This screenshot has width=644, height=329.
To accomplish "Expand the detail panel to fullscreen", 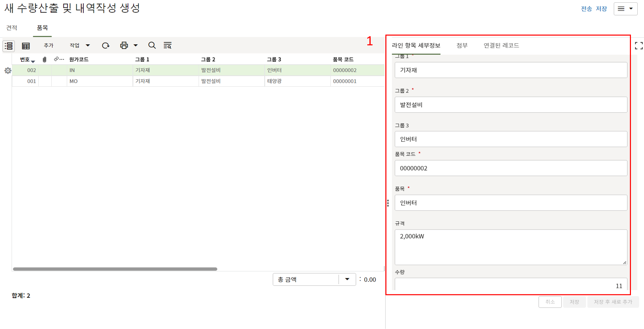I will click(x=639, y=46).
